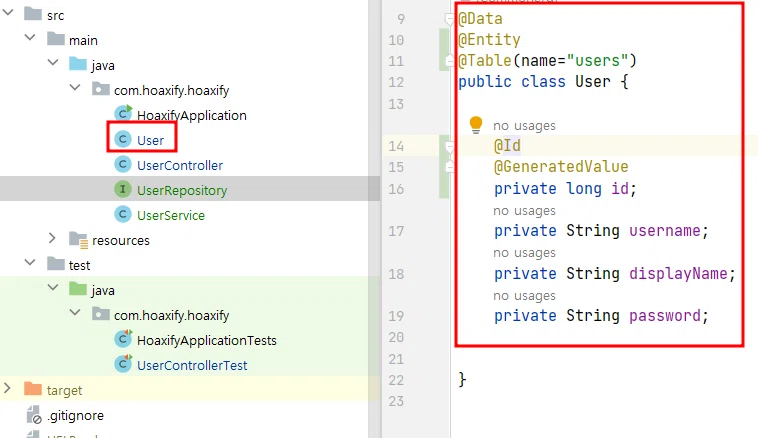Expand the resources folder chevron
This screenshot has width=758, height=438.
click(x=52, y=238)
